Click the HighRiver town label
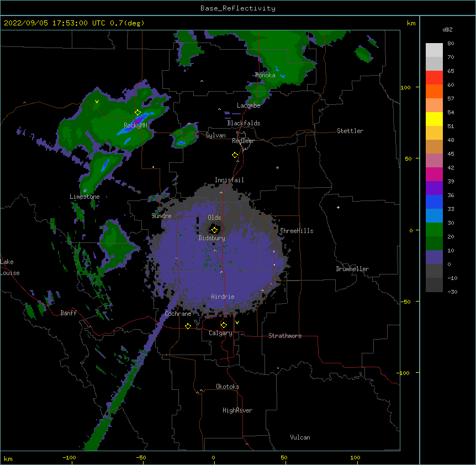The image size is (476, 465). pos(237,410)
